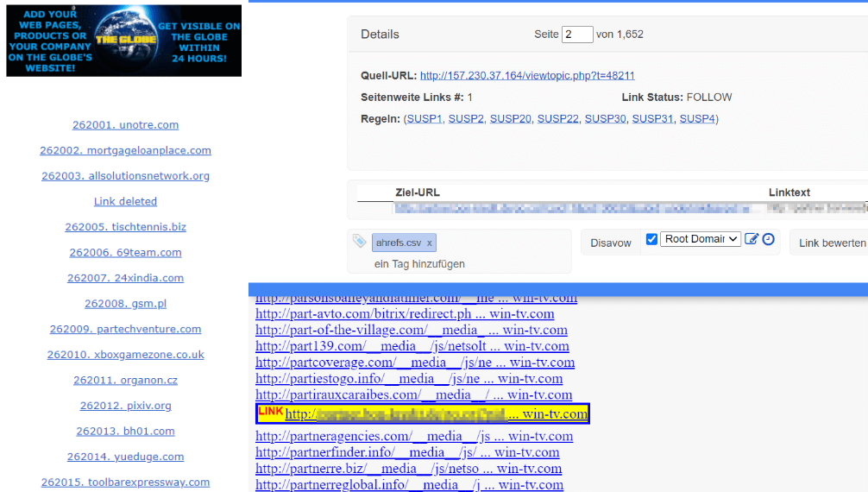The width and height of the screenshot is (868, 492).
Task: Open the 262008. gsm.pl link
Action: (126, 303)
